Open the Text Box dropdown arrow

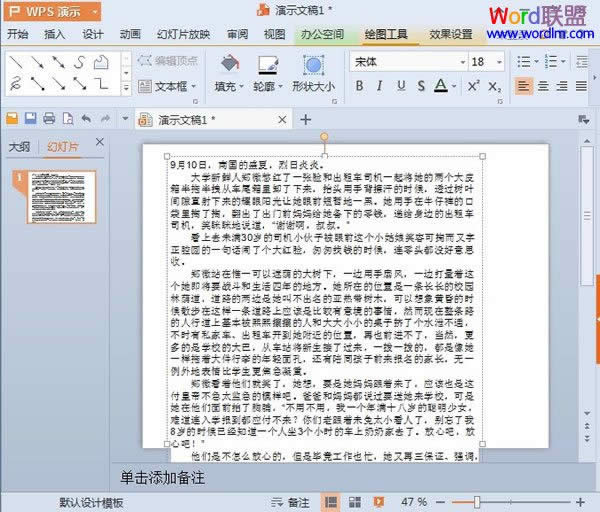194,86
